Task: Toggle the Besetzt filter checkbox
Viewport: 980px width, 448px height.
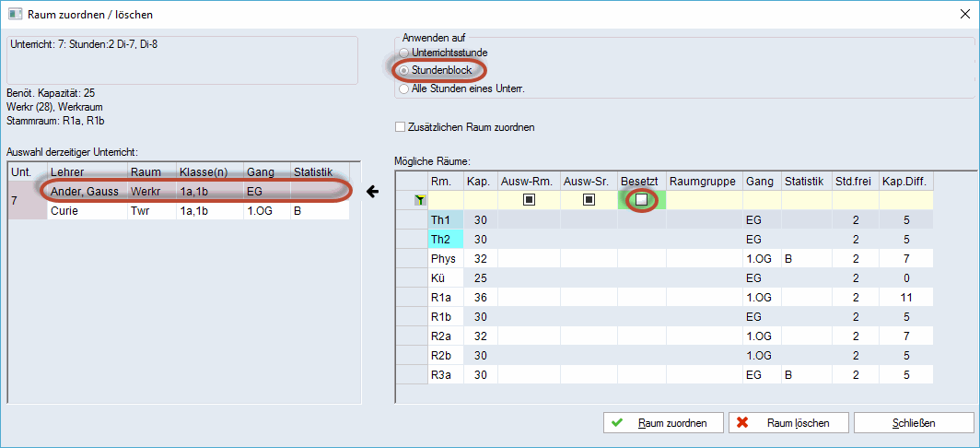Action: pyautogui.click(x=641, y=200)
